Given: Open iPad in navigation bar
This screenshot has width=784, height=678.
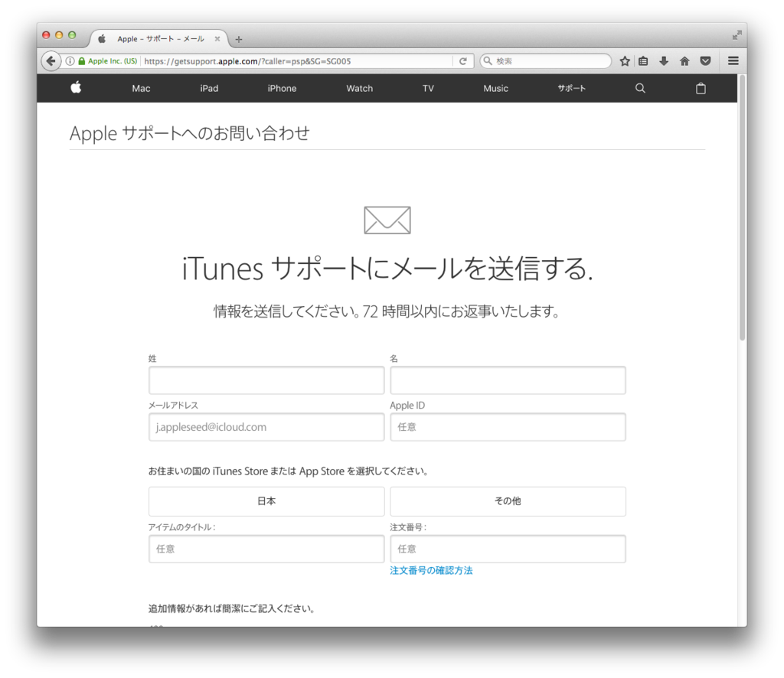Looking at the screenshot, I should [x=209, y=89].
